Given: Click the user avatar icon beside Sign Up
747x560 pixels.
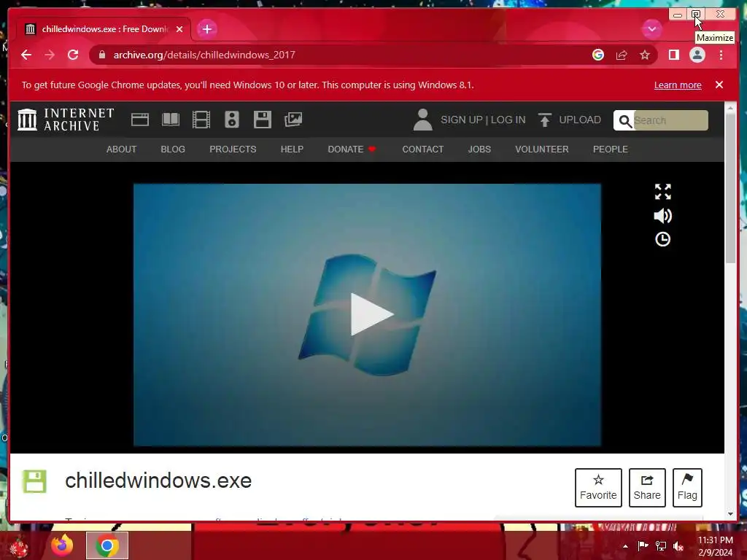Looking at the screenshot, I should (422, 120).
